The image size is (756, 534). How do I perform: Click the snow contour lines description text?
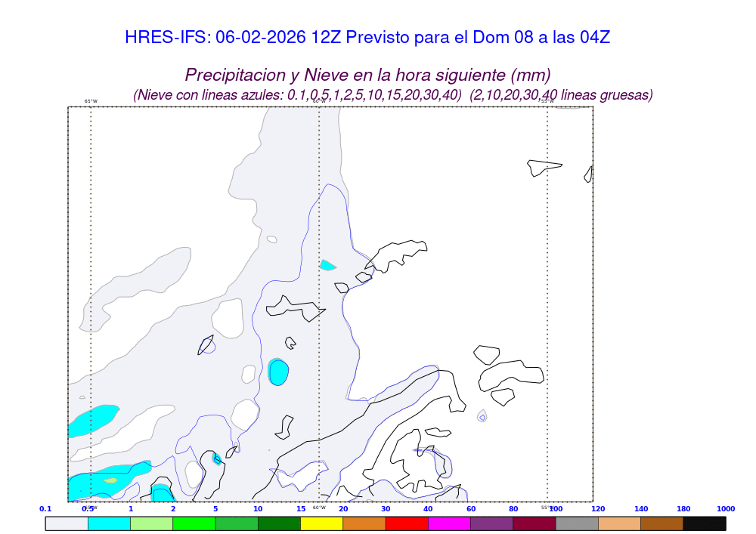click(393, 95)
